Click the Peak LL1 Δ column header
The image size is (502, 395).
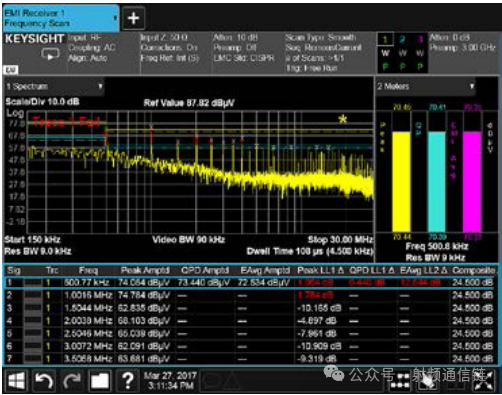pyautogui.click(x=320, y=270)
